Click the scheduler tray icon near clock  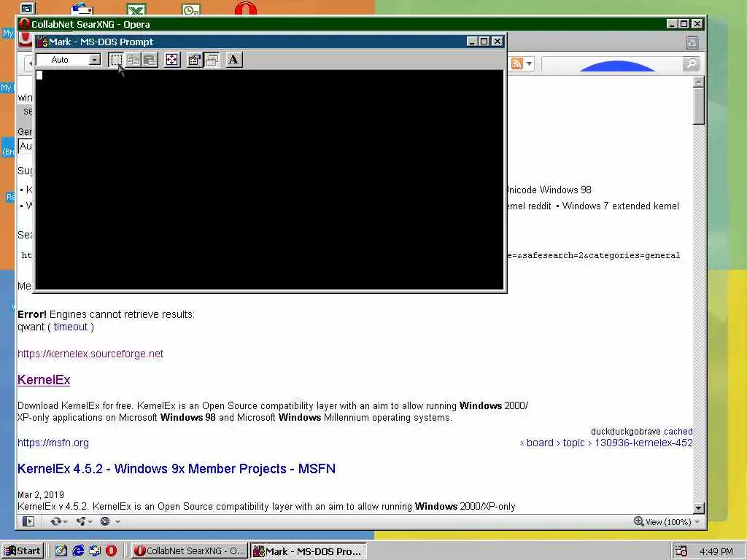pyautogui.click(x=681, y=551)
